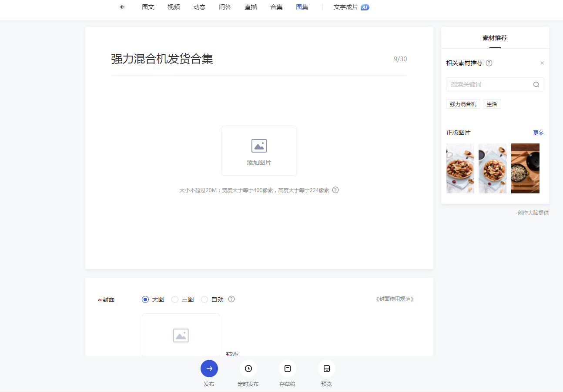This screenshot has height=392, width=563.
Task: Open the 图集 tab
Action: 302,7
